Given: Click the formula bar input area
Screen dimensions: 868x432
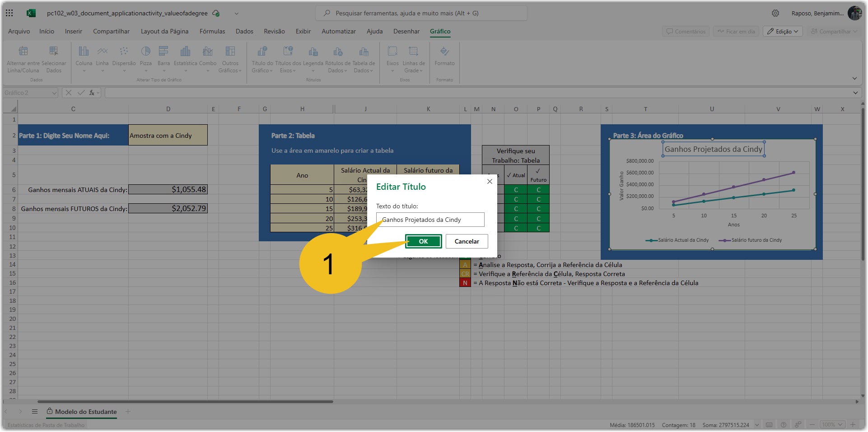Looking at the screenshot, I should point(478,93).
